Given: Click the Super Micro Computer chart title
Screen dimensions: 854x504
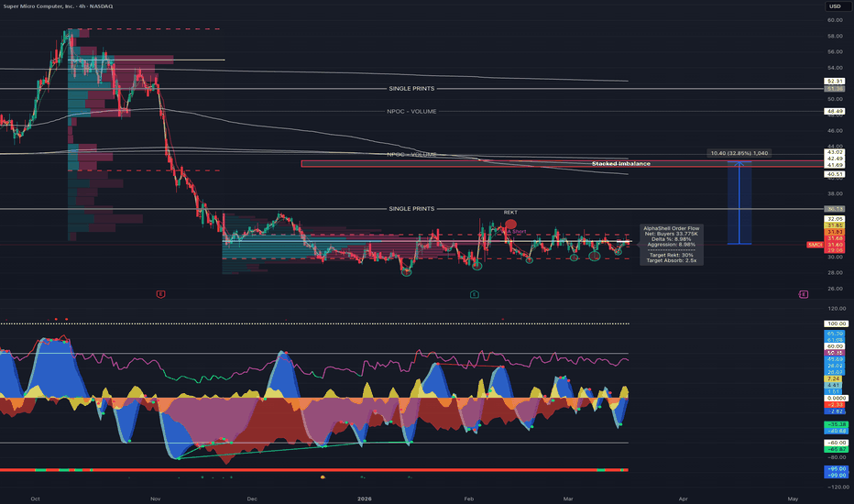Looking at the screenshot, I should coord(58,7).
